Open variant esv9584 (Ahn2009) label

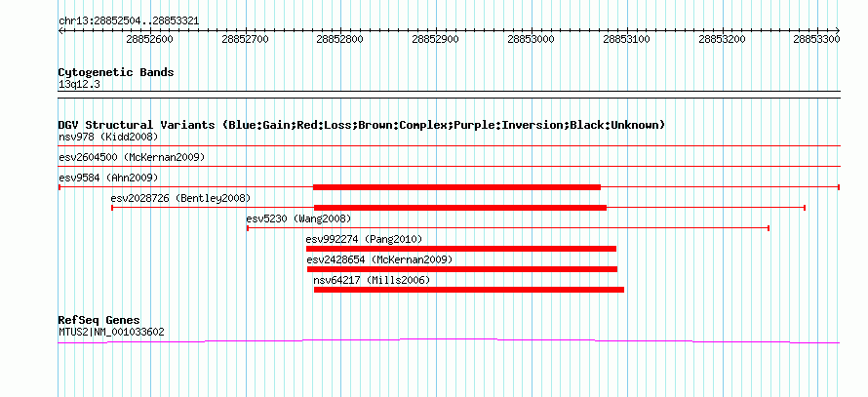point(108,178)
